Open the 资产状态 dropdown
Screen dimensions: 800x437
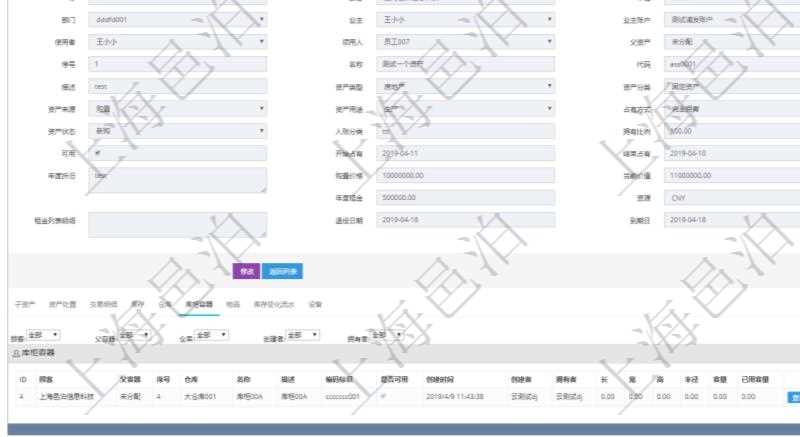[178, 131]
